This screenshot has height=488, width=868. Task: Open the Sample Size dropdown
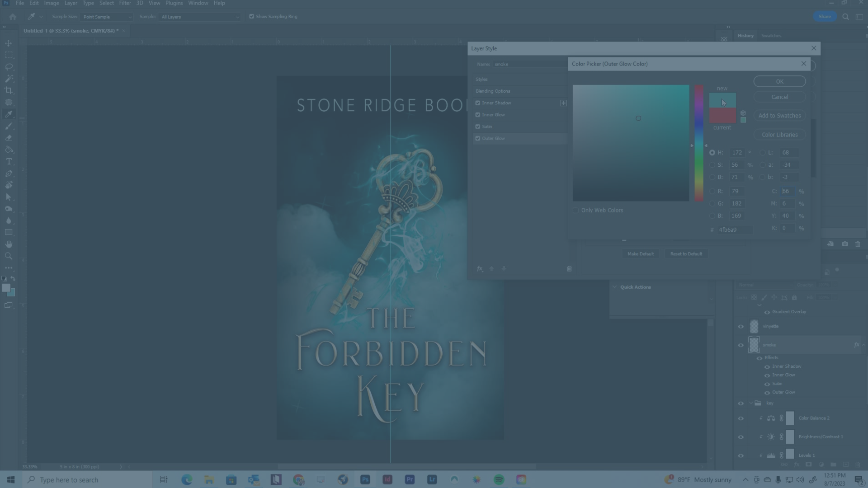click(x=107, y=17)
